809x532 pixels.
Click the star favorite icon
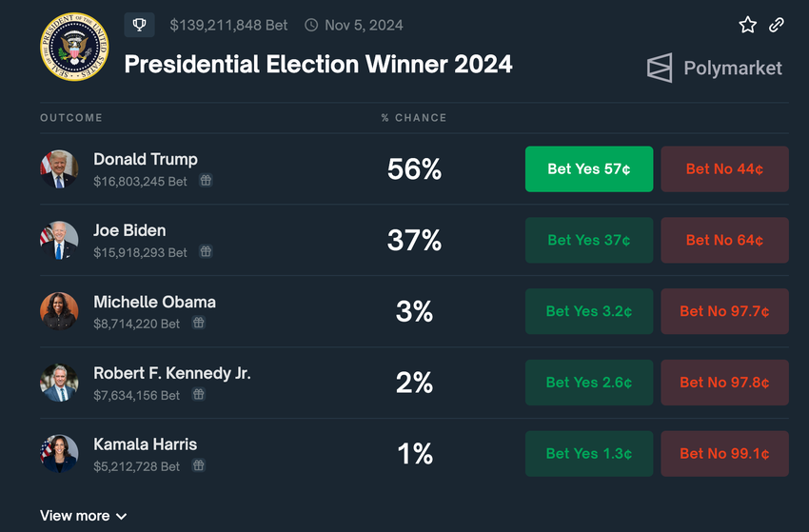(x=748, y=25)
